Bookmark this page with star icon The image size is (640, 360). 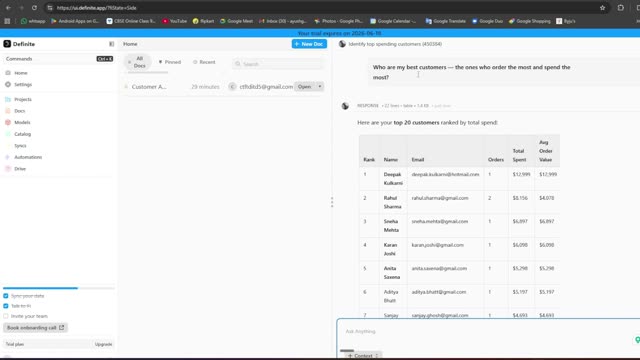tap(602, 8)
